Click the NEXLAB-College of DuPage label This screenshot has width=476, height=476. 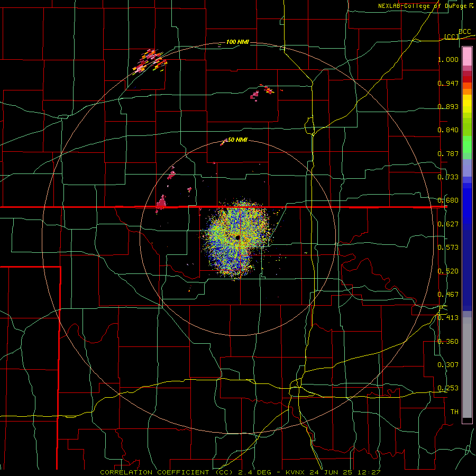(425, 6)
